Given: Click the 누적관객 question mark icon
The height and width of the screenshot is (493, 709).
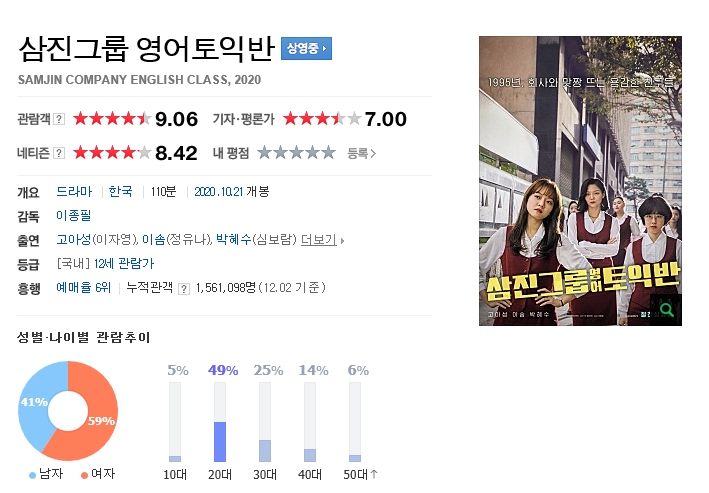Looking at the screenshot, I should tap(184, 289).
